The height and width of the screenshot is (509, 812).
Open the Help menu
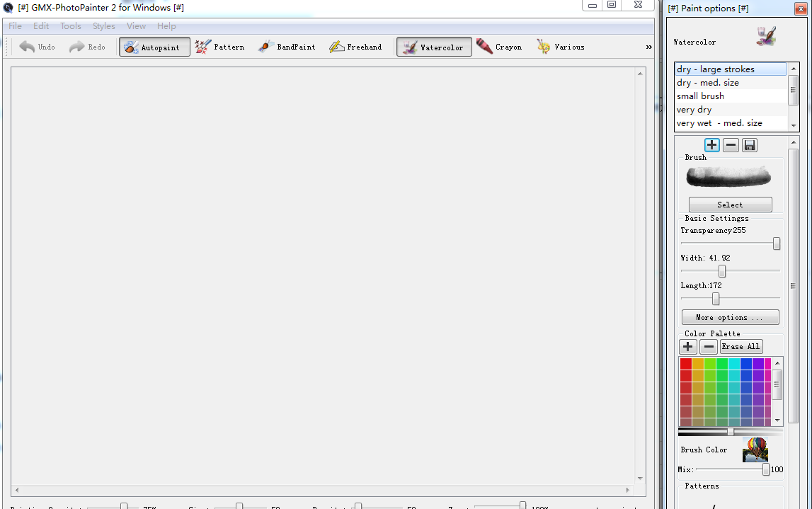[166, 26]
